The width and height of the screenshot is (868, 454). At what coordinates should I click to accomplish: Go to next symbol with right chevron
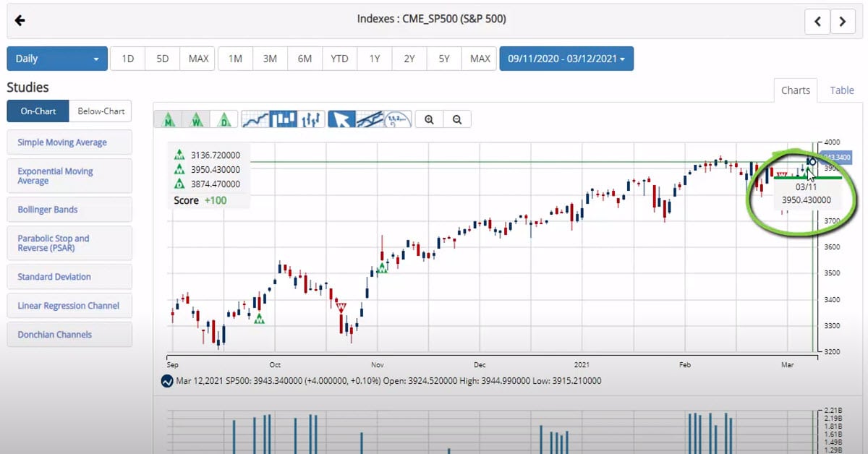click(x=843, y=22)
